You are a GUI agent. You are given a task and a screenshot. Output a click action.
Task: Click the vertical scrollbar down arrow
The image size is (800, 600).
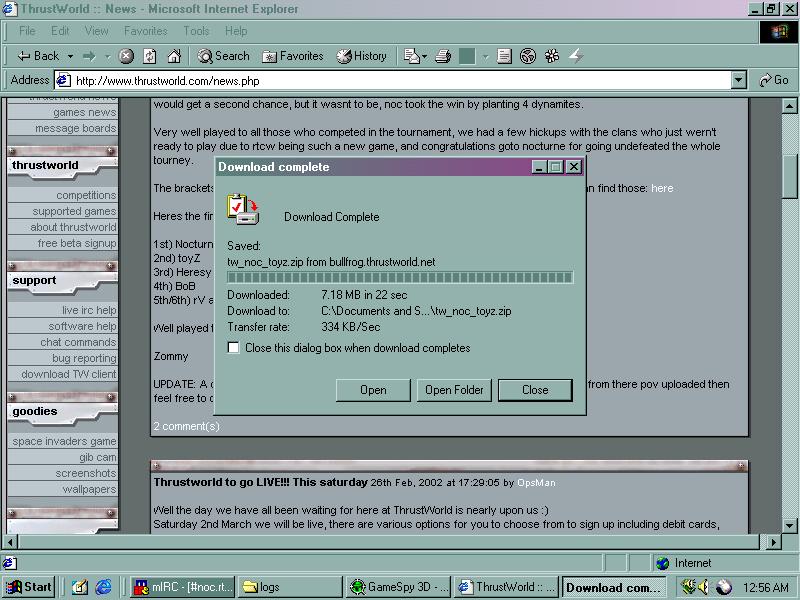(x=789, y=525)
